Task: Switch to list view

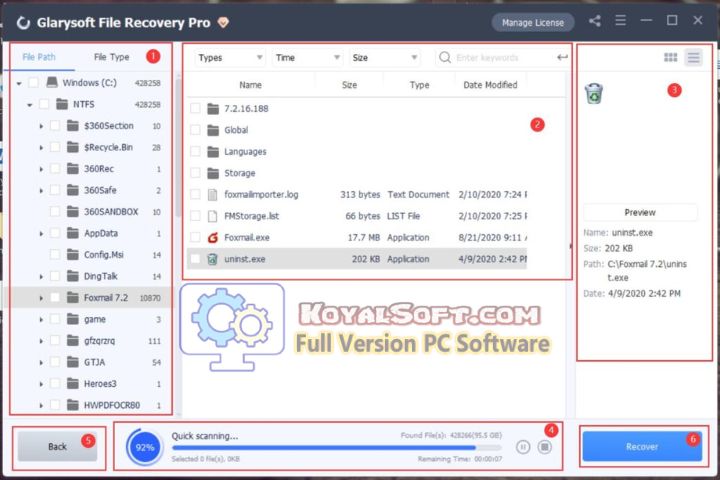Action: point(693,57)
